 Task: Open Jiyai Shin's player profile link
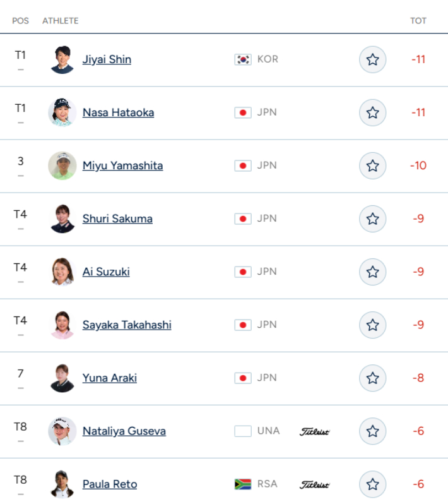107,59
